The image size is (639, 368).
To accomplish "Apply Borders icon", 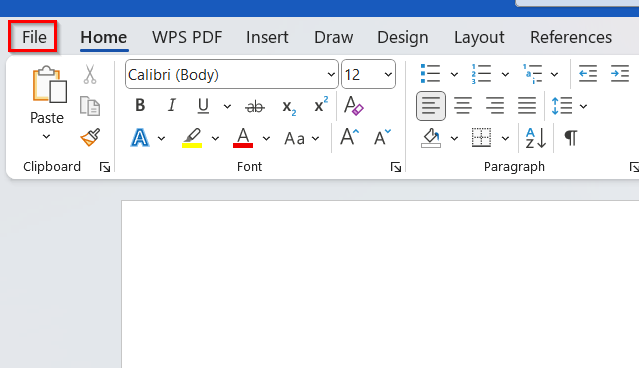I will tap(481, 137).
